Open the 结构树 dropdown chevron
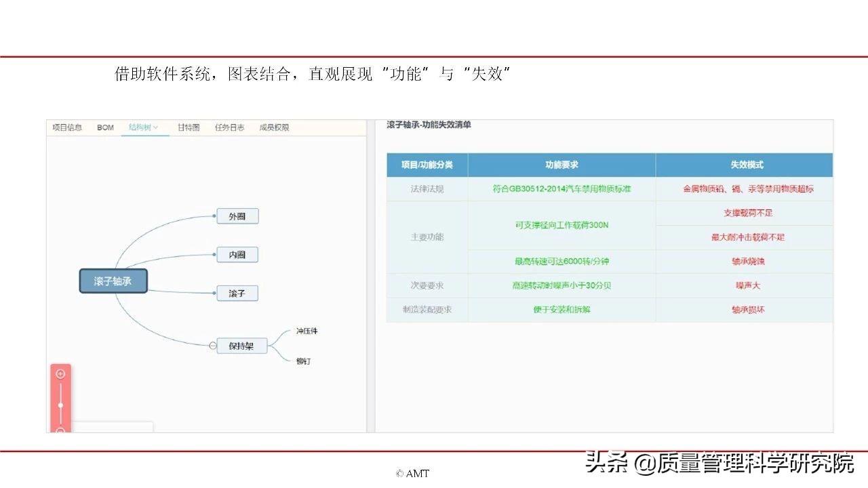Viewport: 868px width, 488px height. (155, 127)
